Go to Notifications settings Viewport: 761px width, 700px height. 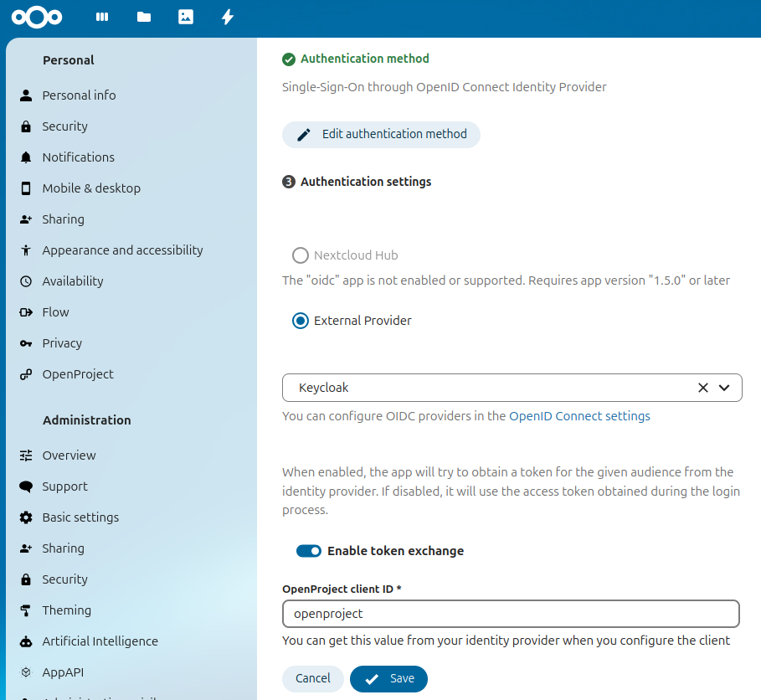79,157
